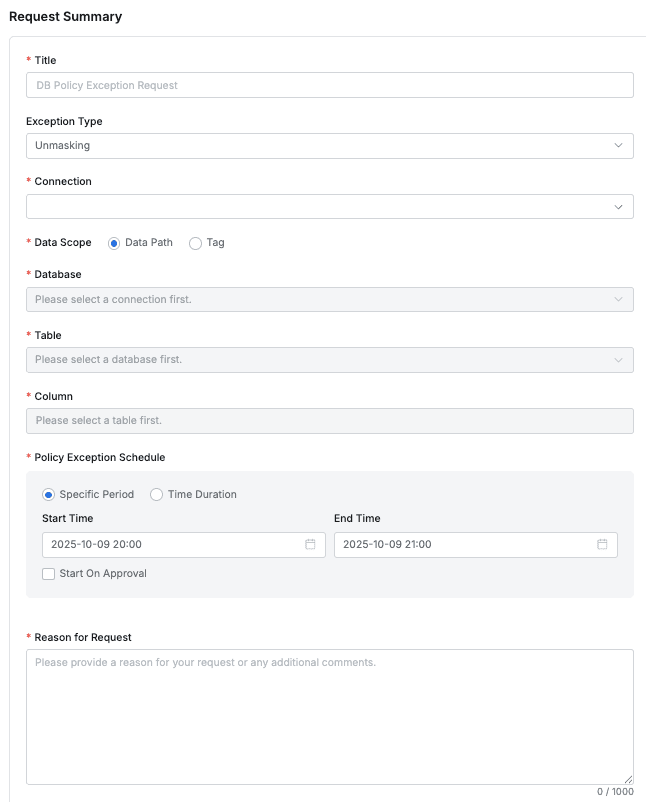The image size is (646, 802).
Task: Open the End Time calendar picker
Action: (602, 544)
